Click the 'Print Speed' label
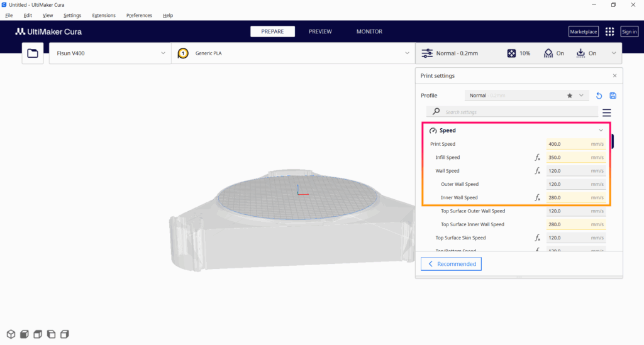This screenshot has height=345, width=644. coord(443,144)
